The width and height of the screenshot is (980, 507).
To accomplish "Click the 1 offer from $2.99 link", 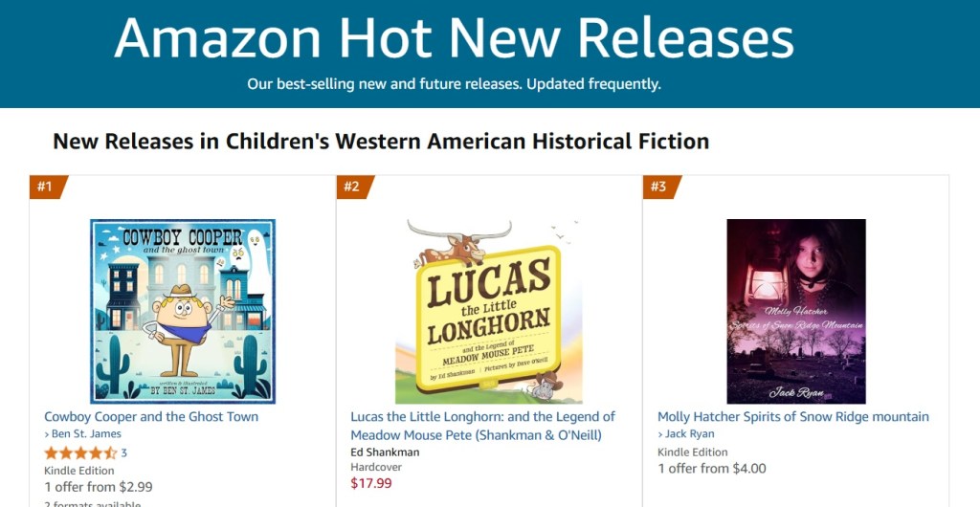I will pyautogui.click(x=98, y=487).
